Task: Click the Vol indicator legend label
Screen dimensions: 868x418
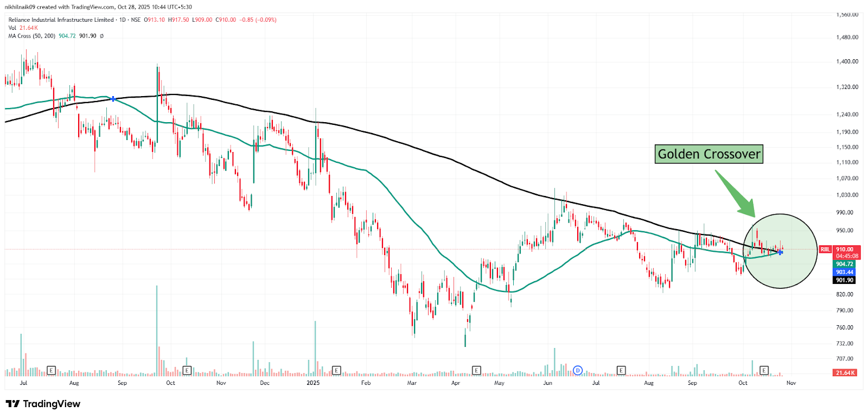Action: click(12, 28)
